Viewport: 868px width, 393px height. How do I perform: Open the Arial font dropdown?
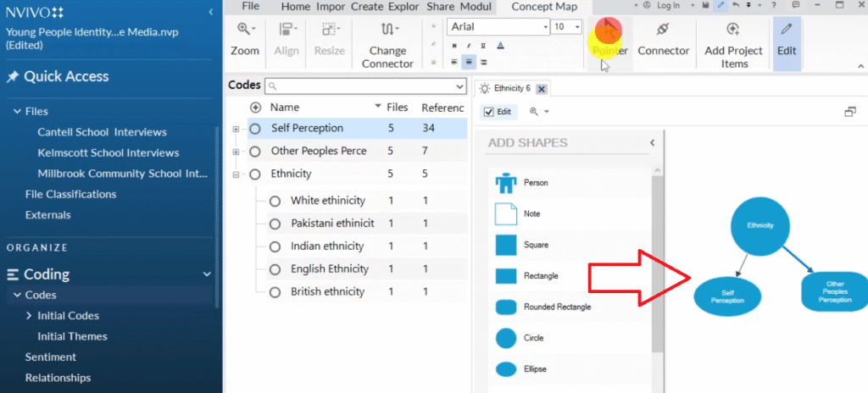544,27
